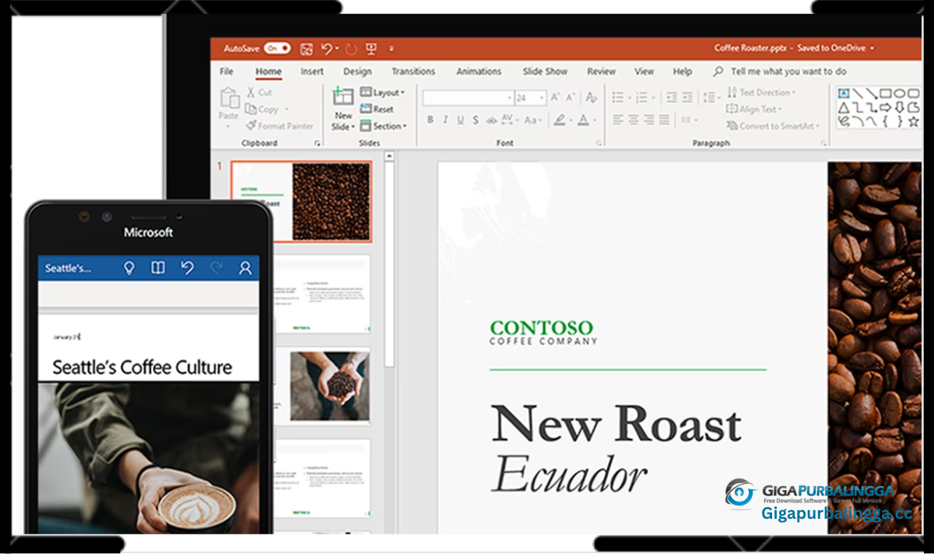
Task: Click Cut in the Clipboard group
Action: tap(259, 92)
